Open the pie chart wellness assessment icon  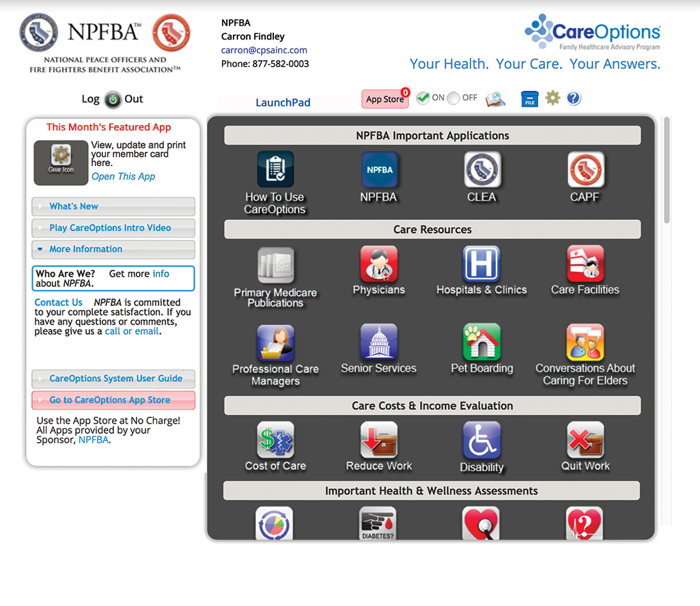pyautogui.click(x=274, y=523)
